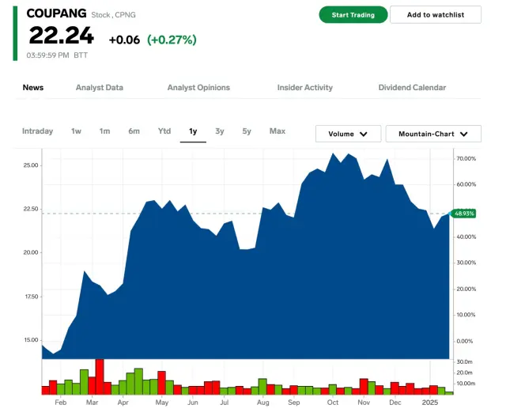
Task: Select the Max chart range
Action: click(277, 131)
